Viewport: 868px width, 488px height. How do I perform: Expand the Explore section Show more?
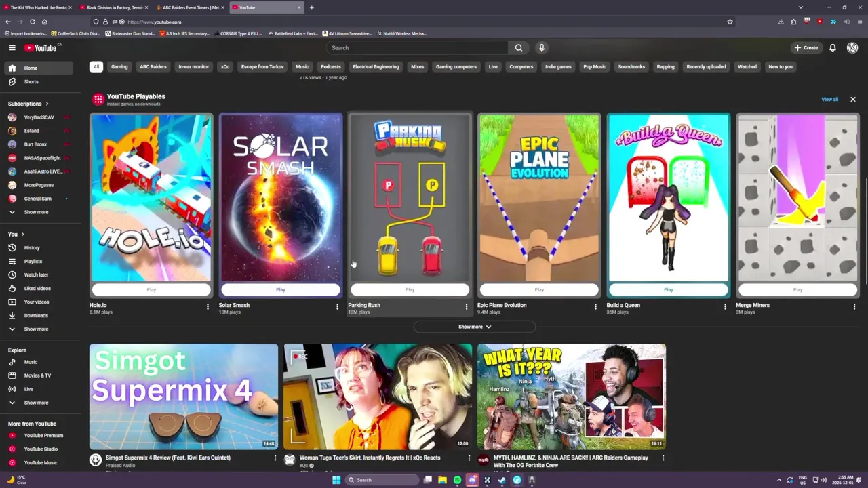point(38,403)
